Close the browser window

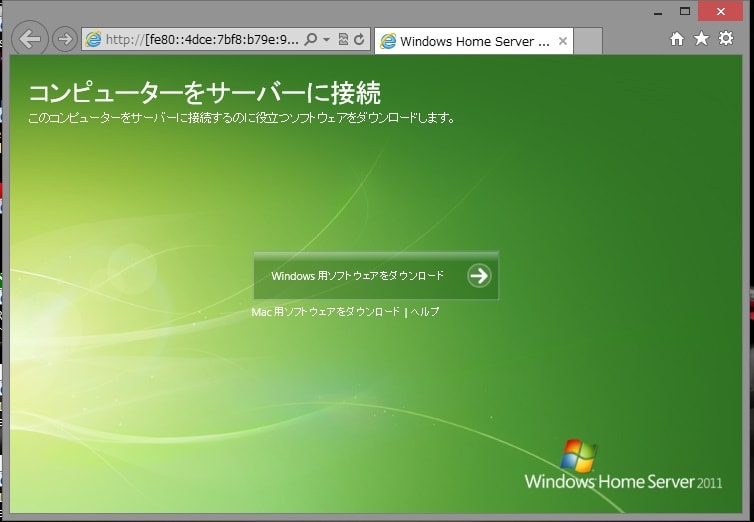(x=720, y=12)
